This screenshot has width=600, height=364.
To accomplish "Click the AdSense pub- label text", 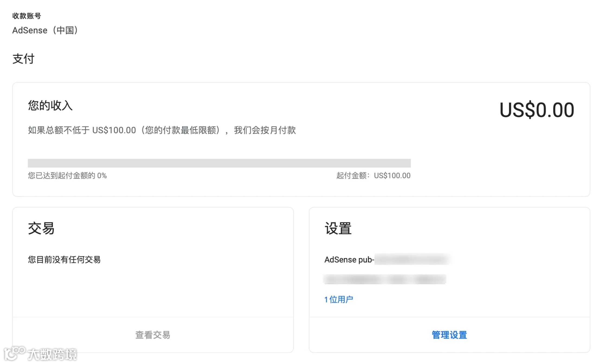I will coord(349,259).
